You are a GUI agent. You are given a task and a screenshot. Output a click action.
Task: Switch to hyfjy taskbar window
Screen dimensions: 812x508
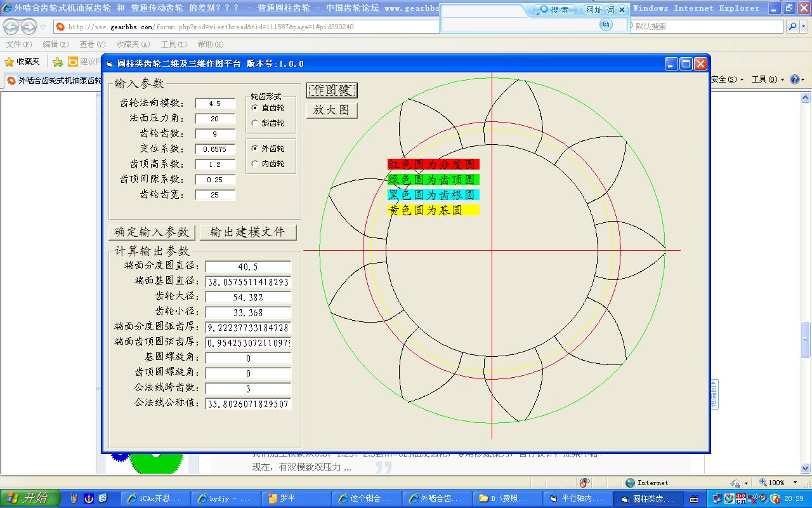(226, 499)
